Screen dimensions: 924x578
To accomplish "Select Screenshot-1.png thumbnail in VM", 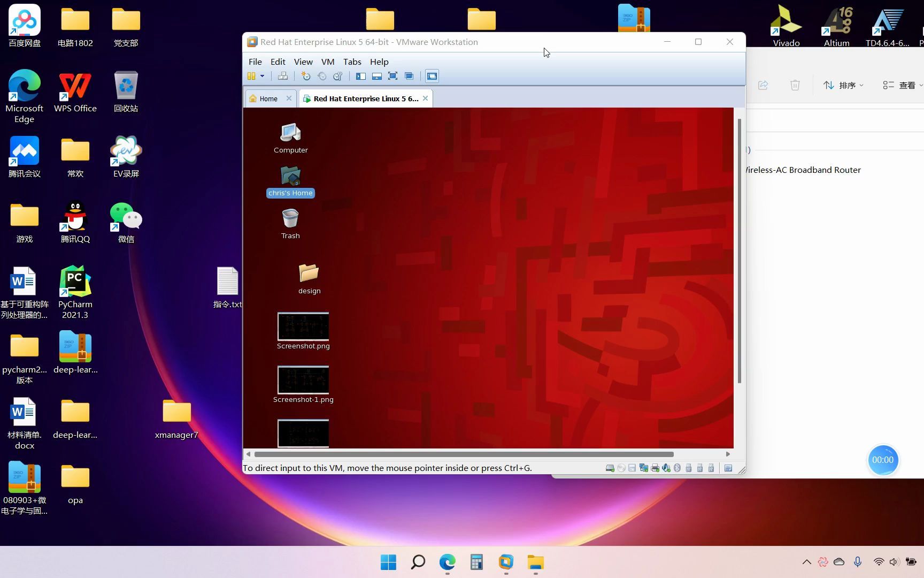I will [x=303, y=385].
